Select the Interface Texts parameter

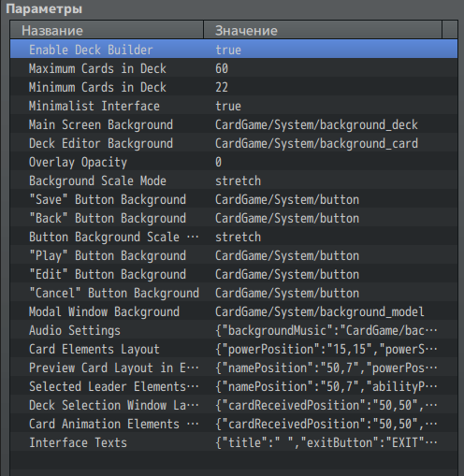[x=234, y=441]
